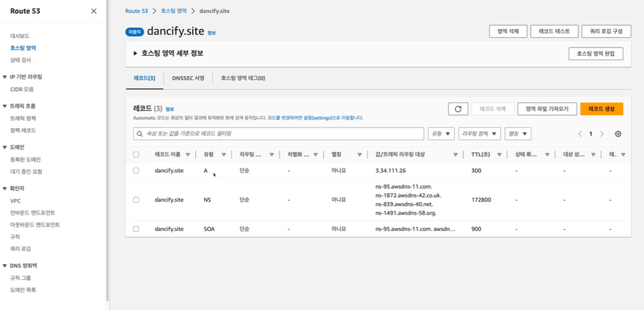Open CIDR 모음 in sidebar
The image size is (644, 310).
click(22, 89)
